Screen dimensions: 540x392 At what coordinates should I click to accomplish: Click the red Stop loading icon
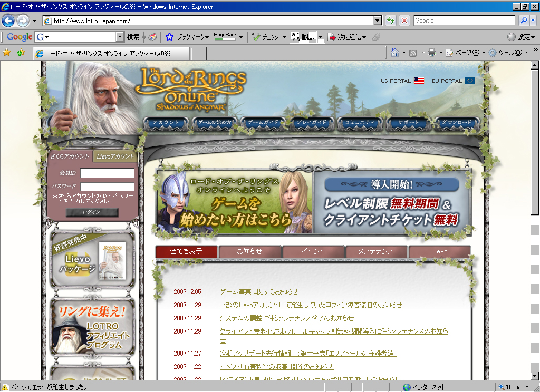[404, 21]
